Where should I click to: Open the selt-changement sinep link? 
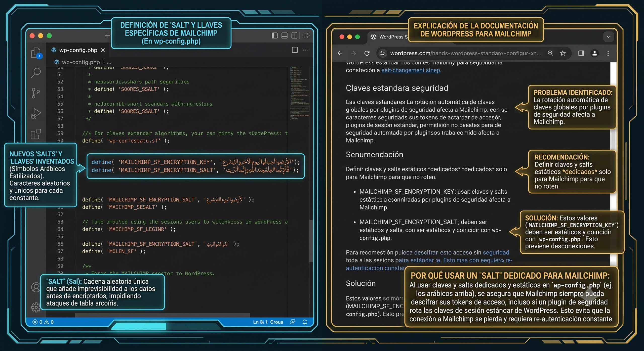tap(411, 70)
